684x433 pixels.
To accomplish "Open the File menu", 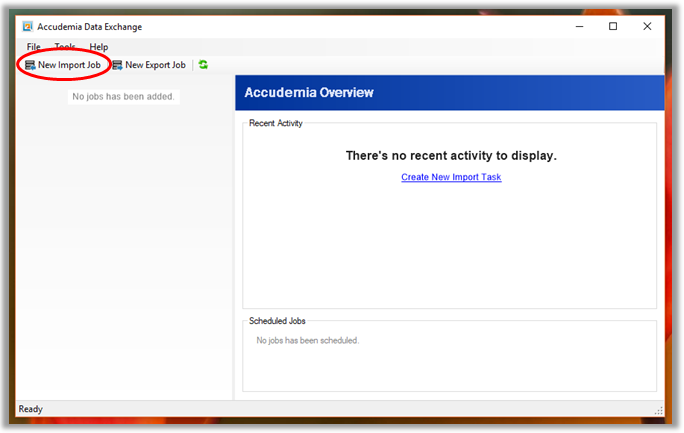I will tap(34, 47).
